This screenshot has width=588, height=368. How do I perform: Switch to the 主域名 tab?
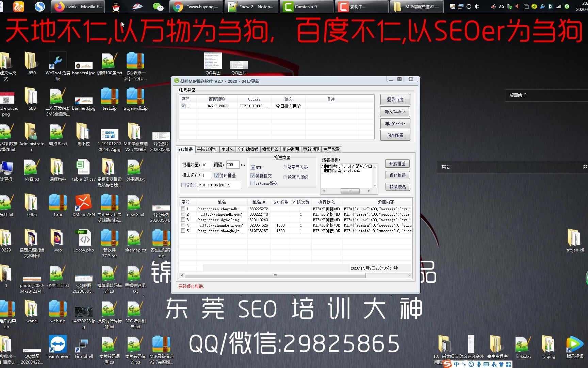(x=227, y=149)
